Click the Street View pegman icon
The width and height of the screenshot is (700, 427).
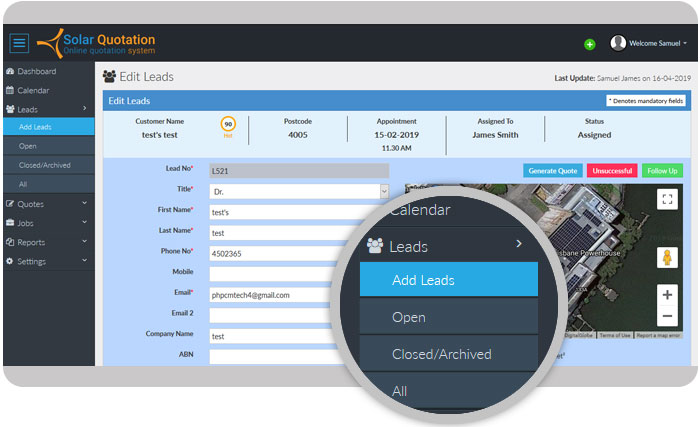tap(667, 258)
